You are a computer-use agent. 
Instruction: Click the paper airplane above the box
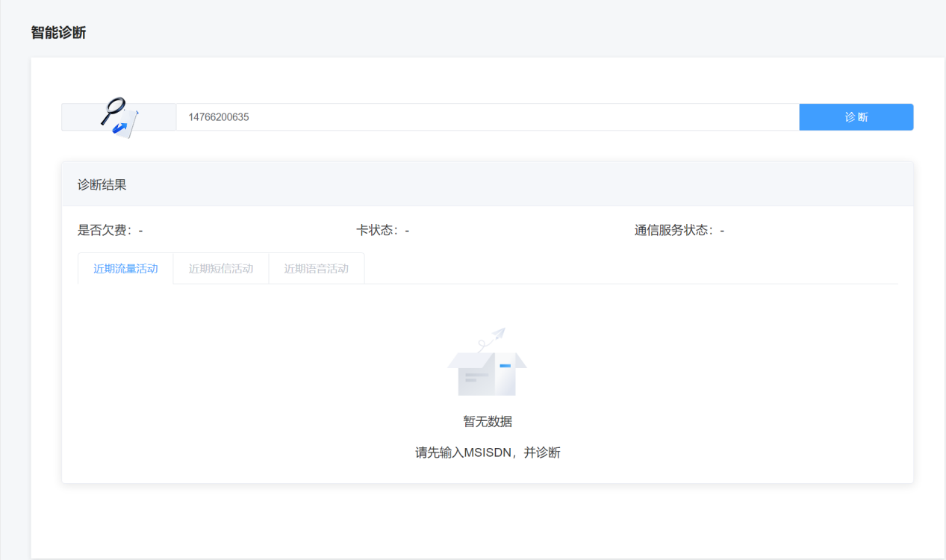coord(497,334)
